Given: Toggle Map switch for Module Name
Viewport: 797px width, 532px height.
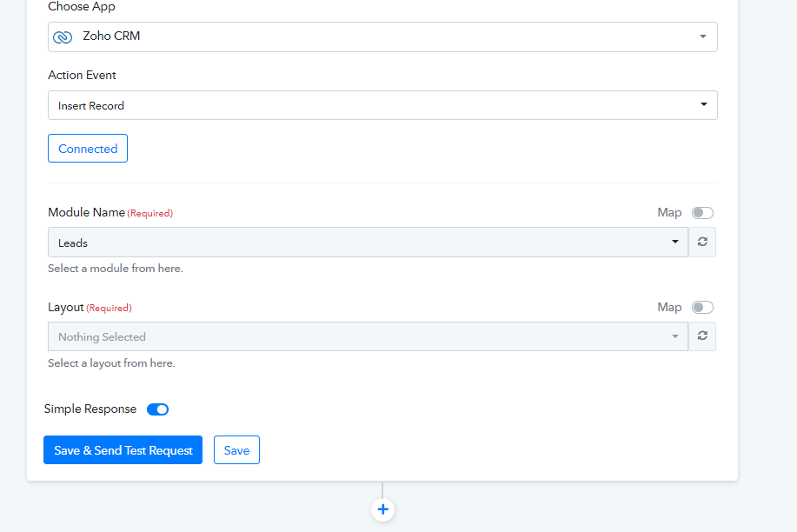Looking at the screenshot, I should coord(702,213).
